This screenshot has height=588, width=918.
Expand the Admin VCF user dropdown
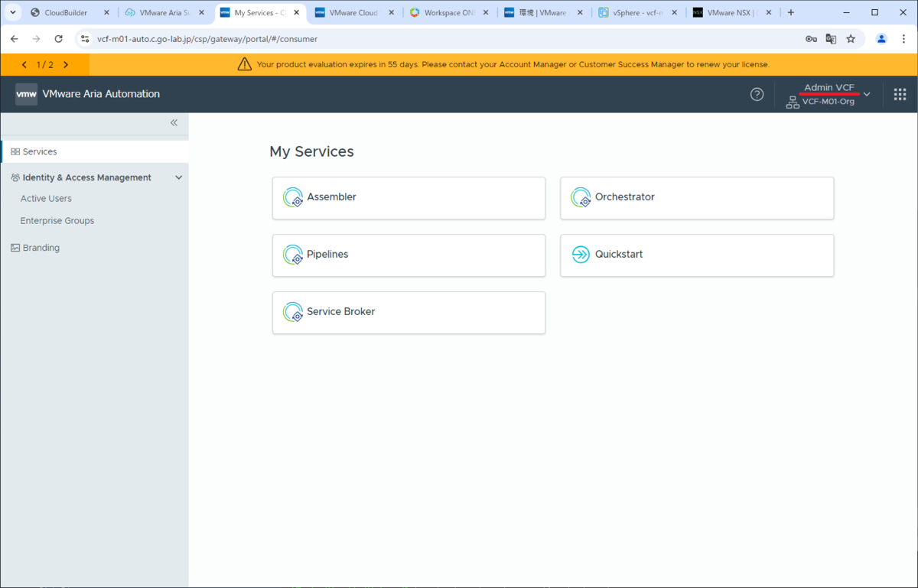(x=867, y=94)
